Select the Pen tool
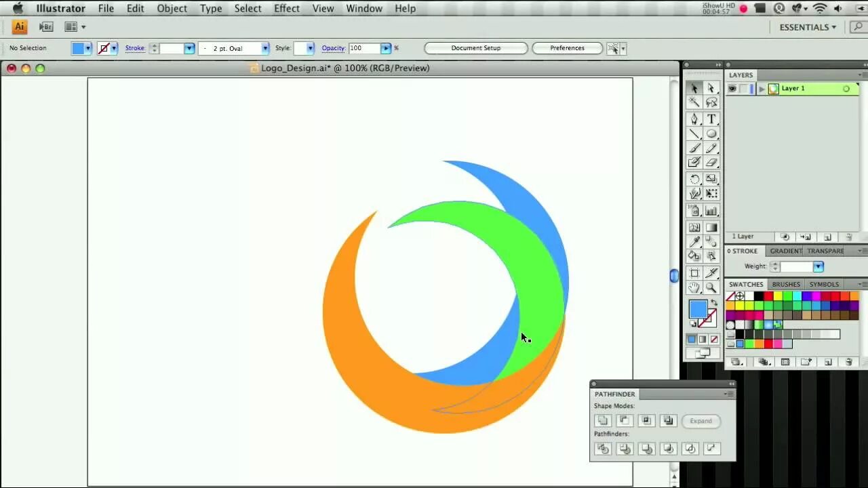Viewport: 868px width, 488px height. pyautogui.click(x=694, y=119)
